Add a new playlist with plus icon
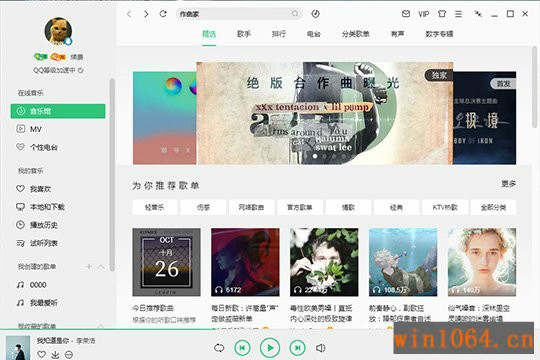Image resolution: width=540 pixels, height=360 pixels. coord(89,267)
